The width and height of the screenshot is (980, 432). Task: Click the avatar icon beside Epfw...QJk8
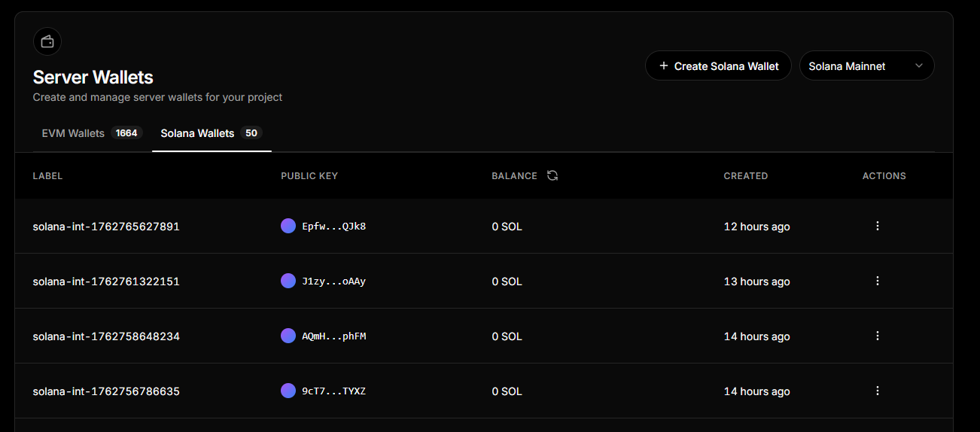coord(288,226)
